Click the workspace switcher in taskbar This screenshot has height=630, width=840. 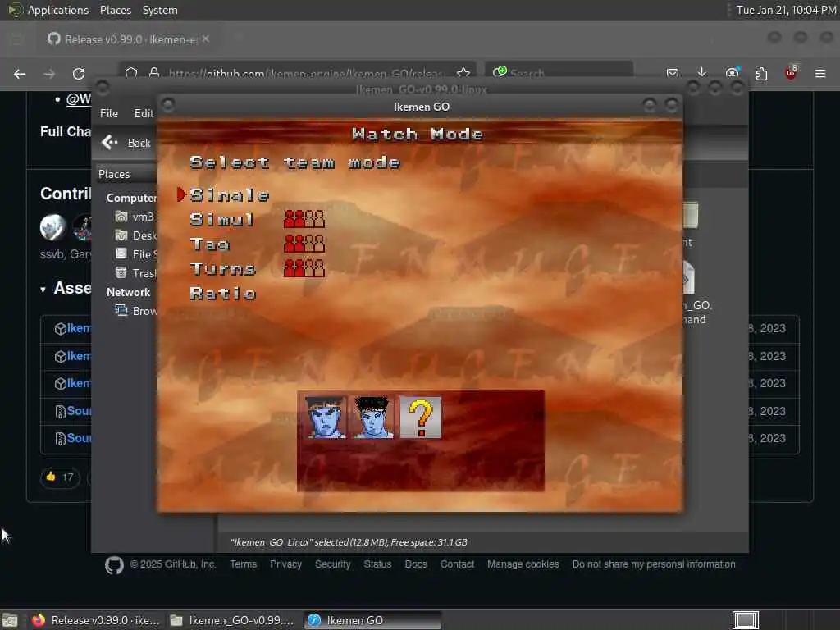[x=745, y=620]
